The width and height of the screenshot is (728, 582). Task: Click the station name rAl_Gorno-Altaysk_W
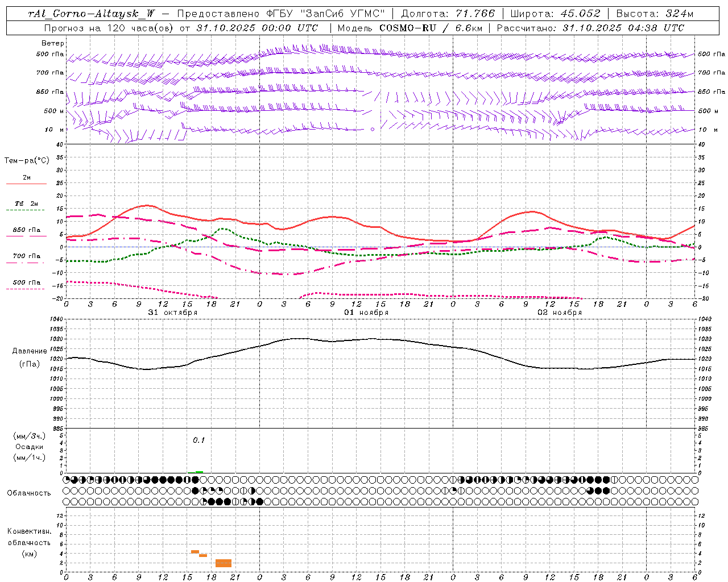click(92, 14)
